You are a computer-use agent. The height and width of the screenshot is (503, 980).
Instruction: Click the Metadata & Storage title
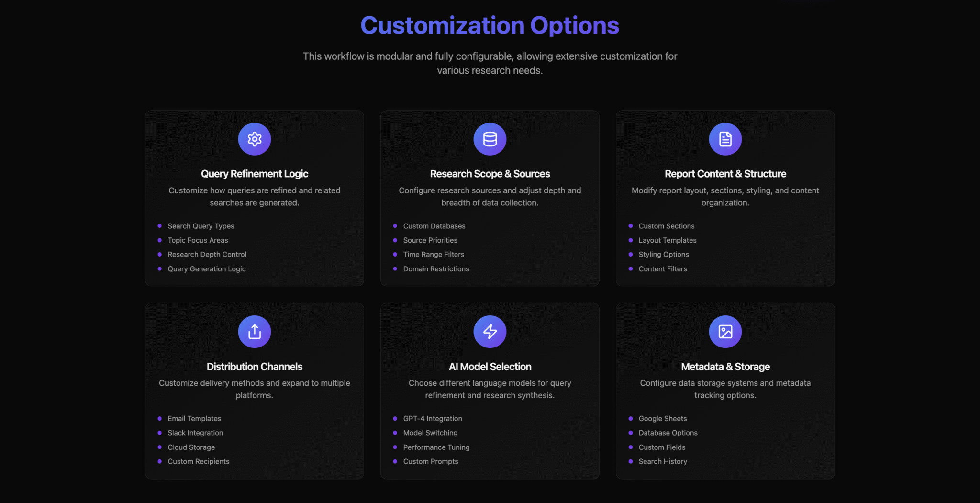(x=725, y=367)
